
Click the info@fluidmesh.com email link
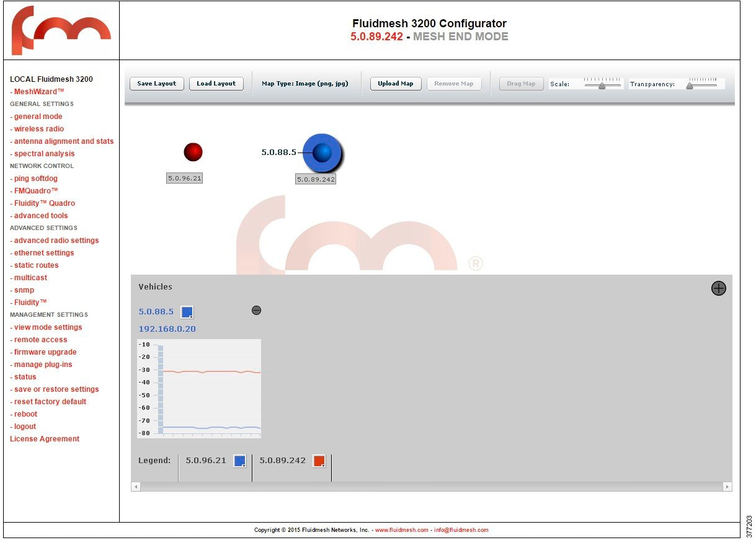461,530
